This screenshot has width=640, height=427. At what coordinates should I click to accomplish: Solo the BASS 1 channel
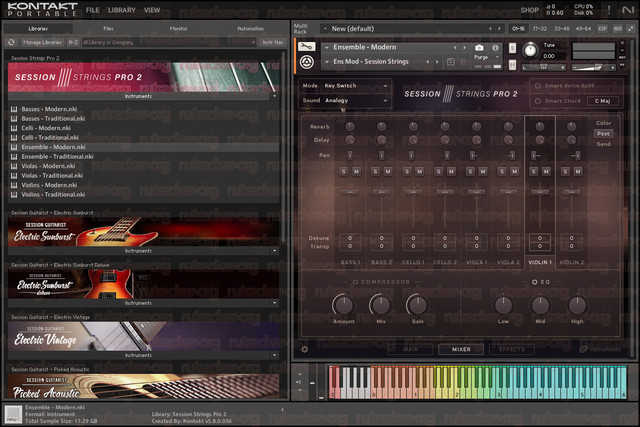344,171
